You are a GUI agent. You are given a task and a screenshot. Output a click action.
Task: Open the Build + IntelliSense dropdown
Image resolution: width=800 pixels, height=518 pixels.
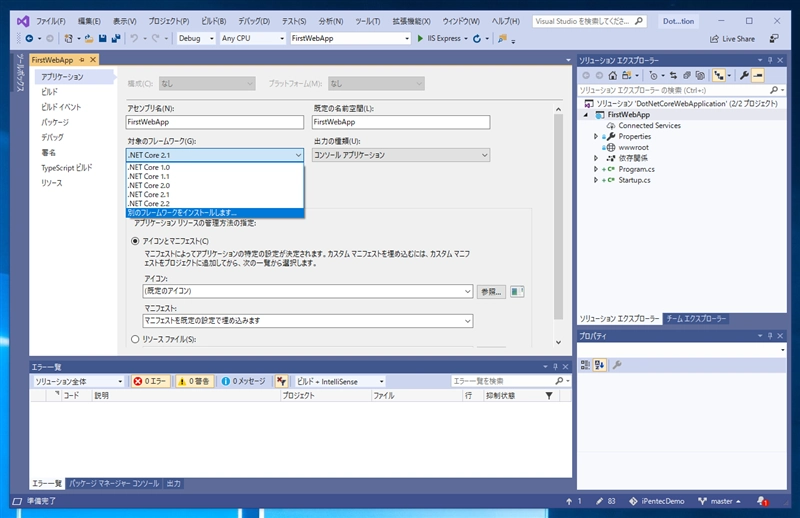point(340,381)
